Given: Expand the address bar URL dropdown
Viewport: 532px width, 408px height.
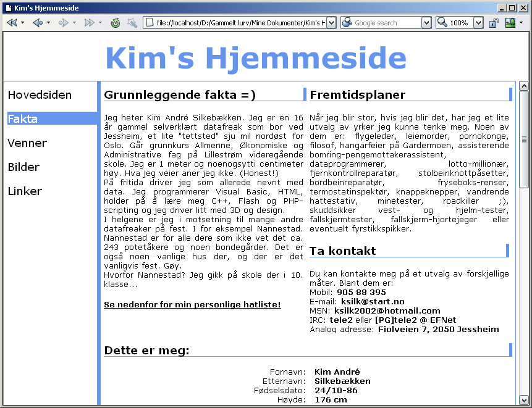Looking at the screenshot, I should pyautogui.click(x=331, y=23).
